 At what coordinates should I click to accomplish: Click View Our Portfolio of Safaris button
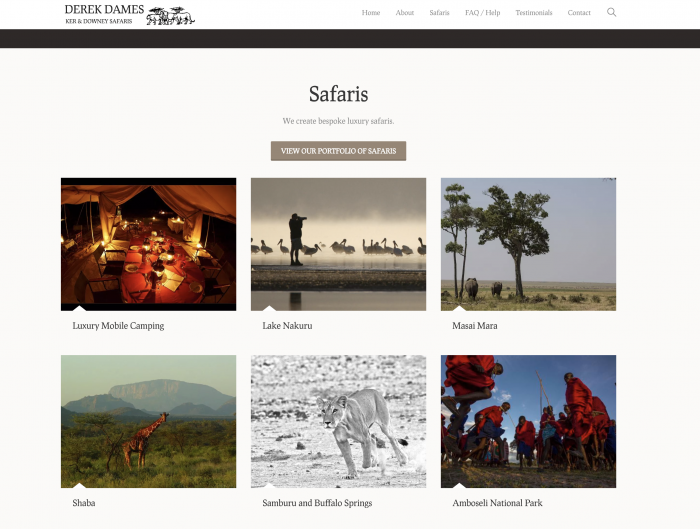[x=338, y=151]
